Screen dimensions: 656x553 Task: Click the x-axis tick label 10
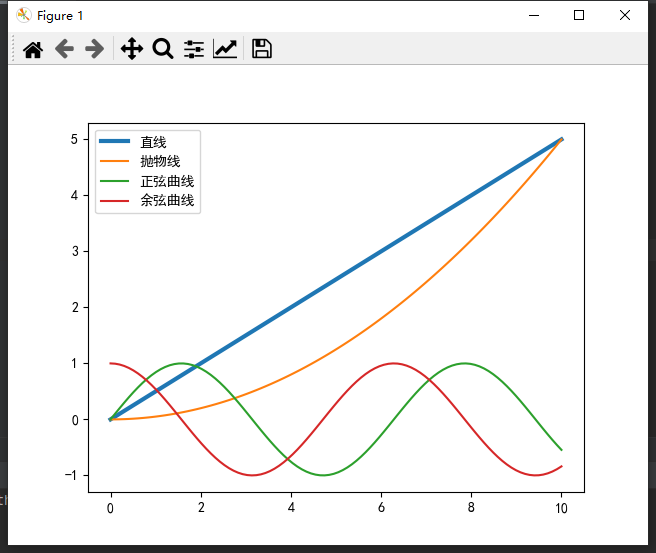561,508
